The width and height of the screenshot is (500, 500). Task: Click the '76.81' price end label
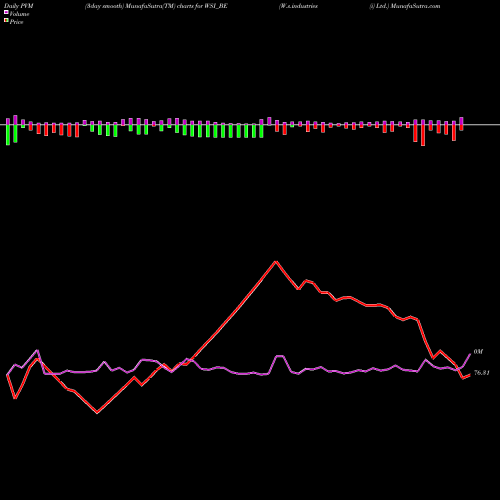click(482, 373)
